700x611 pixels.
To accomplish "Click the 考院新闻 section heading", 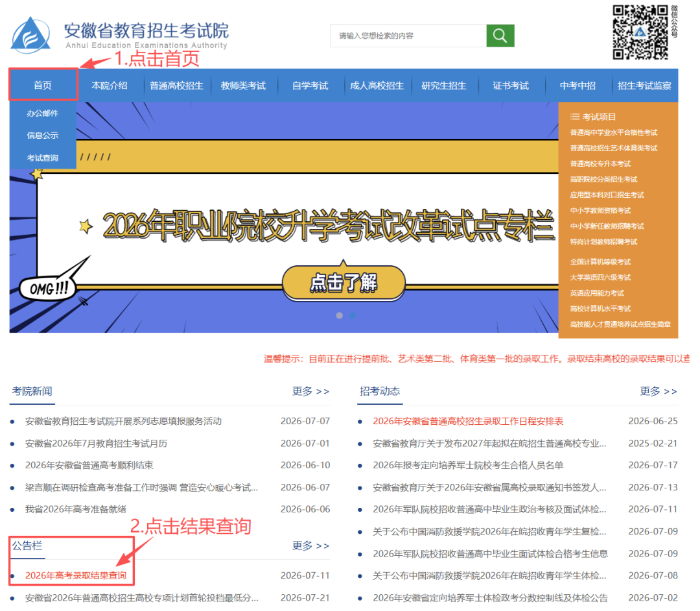I will tap(32, 391).
